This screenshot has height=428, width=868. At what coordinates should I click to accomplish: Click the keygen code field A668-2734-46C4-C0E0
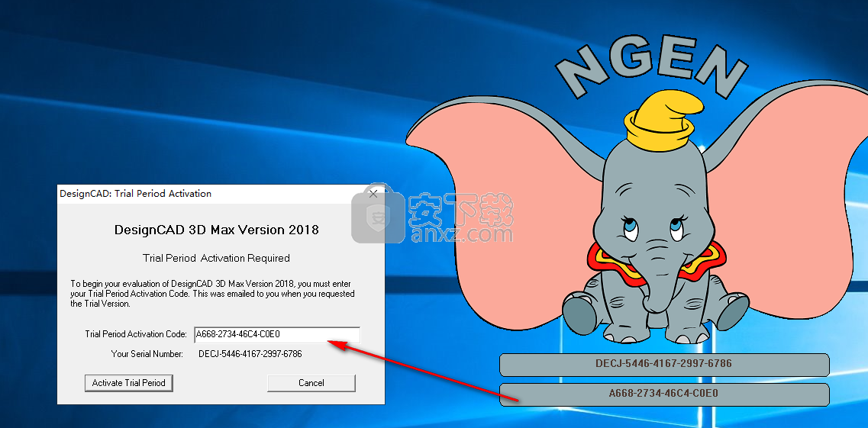tap(664, 394)
